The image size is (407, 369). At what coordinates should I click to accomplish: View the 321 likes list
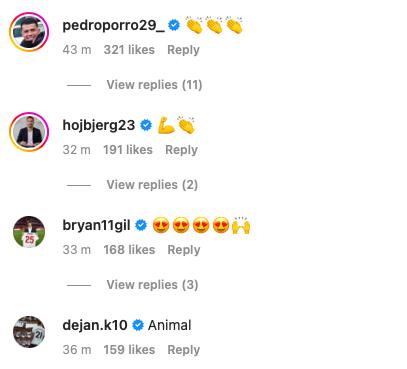(x=129, y=50)
